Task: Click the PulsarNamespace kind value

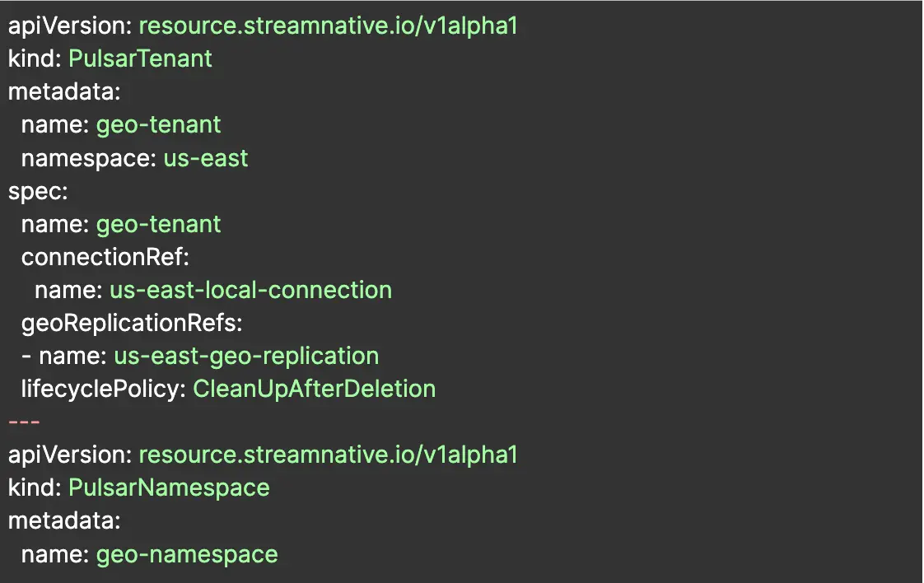Action: (x=169, y=487)
